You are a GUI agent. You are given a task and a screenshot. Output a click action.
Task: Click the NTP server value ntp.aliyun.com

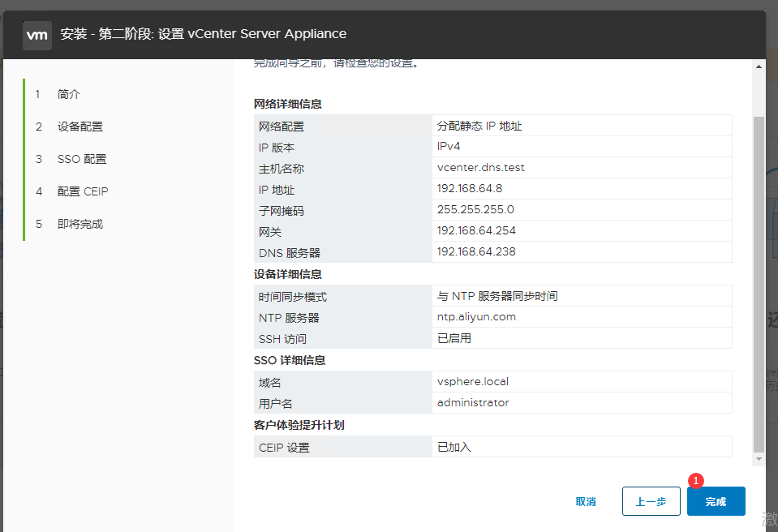pos(476,317)
